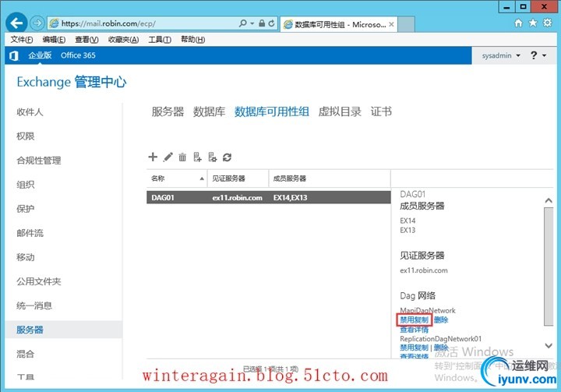Screen dimensions: 561x392
Task: Click the address bar search magnifier icon
Action: 242,23
